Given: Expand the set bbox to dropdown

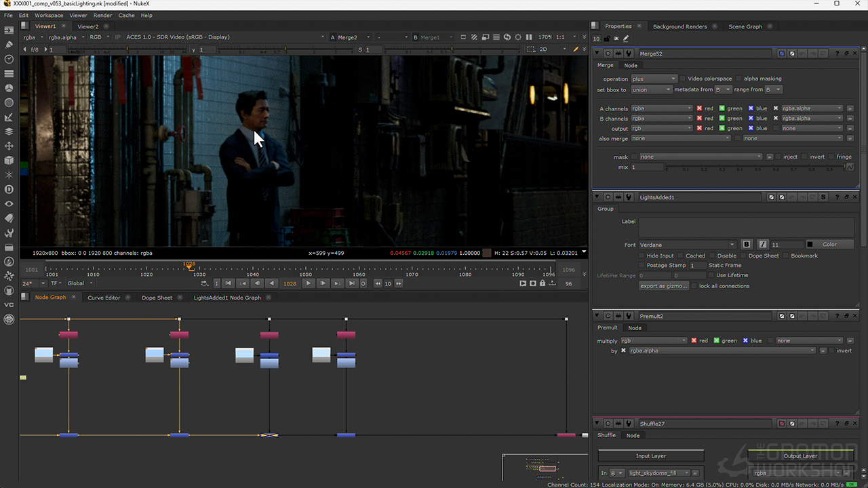Looking at the screenshot, I should (x=650, y=89).
